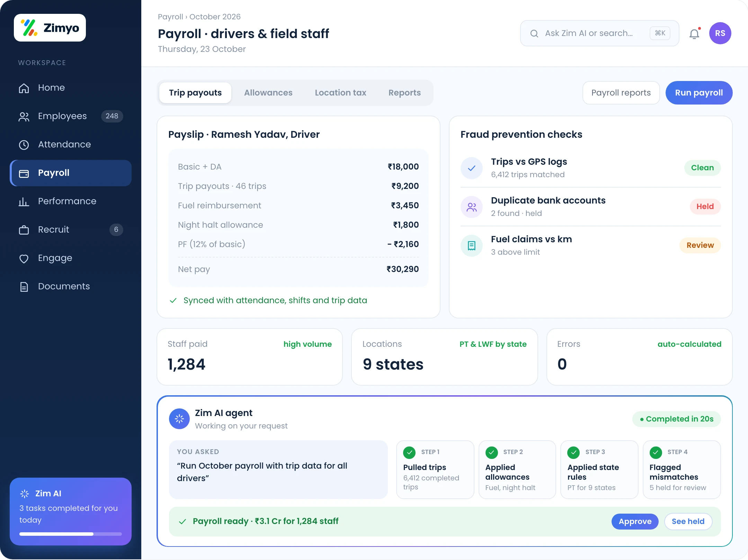
Task: Open the Errors 0 card
Action: pyautogui.click(x=639, y=357)
